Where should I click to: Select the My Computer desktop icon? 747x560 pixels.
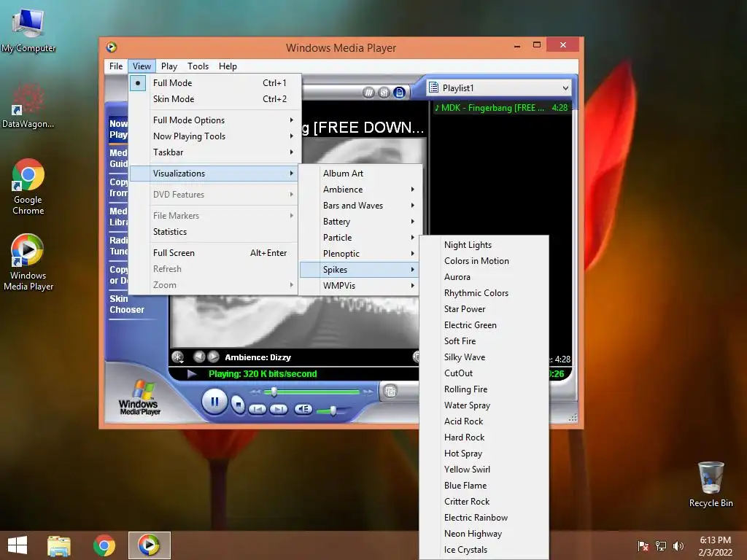tap(28, 29)
